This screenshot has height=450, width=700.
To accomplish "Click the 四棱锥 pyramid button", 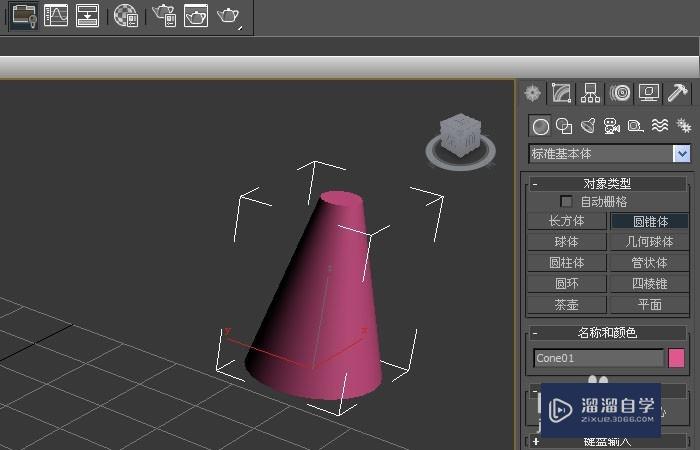I will (650, 283).
